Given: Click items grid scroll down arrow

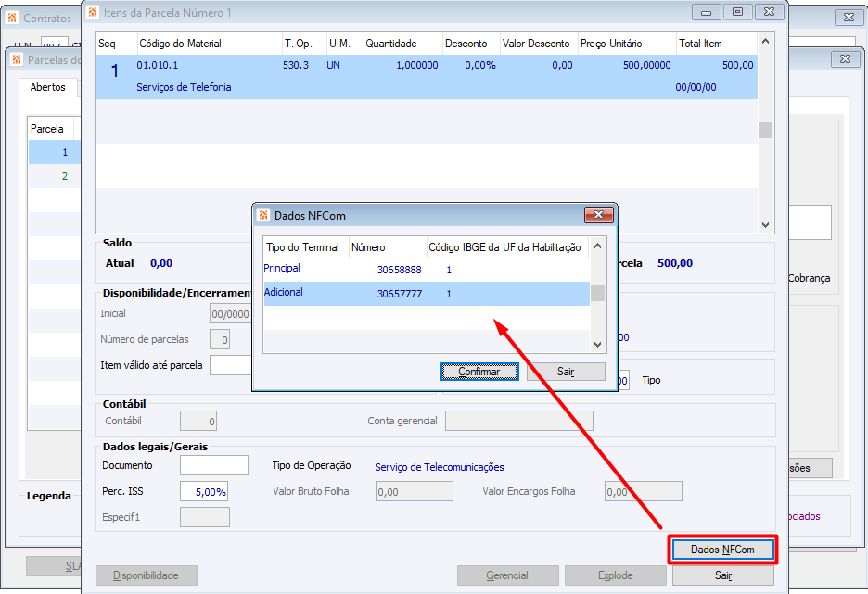Looking at the screenshot, I should (x=765, y=224).
